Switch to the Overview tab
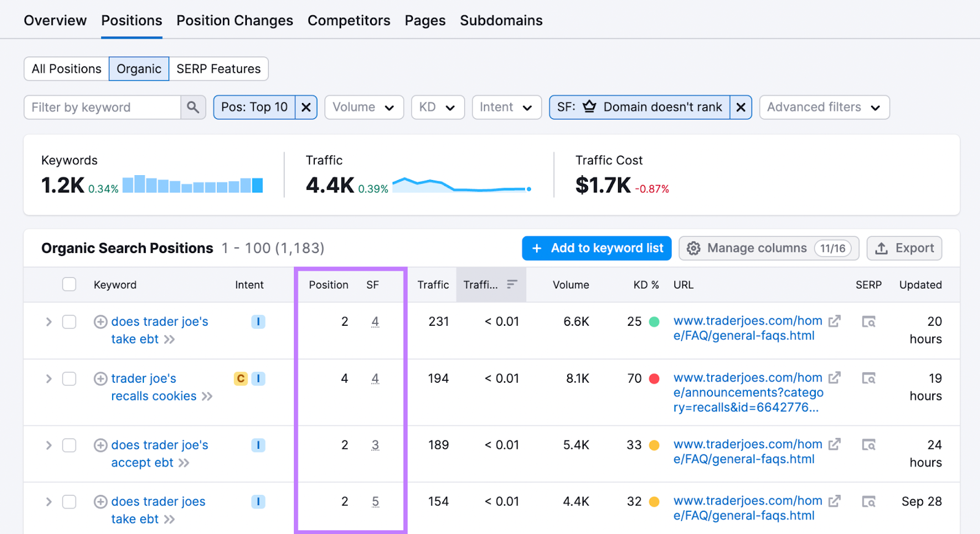Image resolution: width=980 pixels, height=534 pixels. pyautogui.click(x=55, y=20)
